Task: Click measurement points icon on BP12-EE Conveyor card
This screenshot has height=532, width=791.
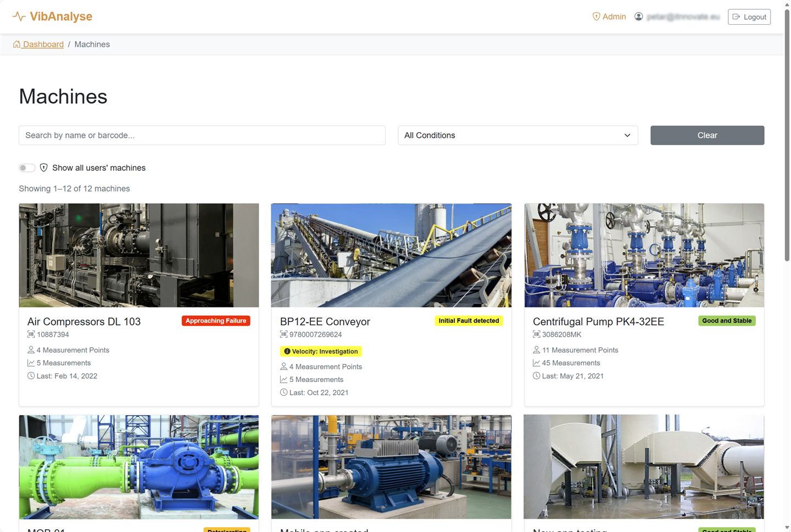Action: (x=283, y=366)
